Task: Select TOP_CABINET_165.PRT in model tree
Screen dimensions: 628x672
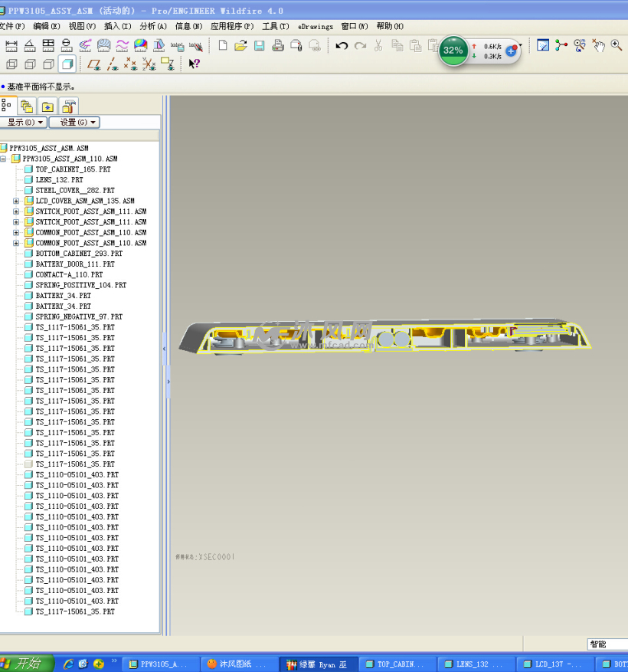Action: [x=74, y=169]
